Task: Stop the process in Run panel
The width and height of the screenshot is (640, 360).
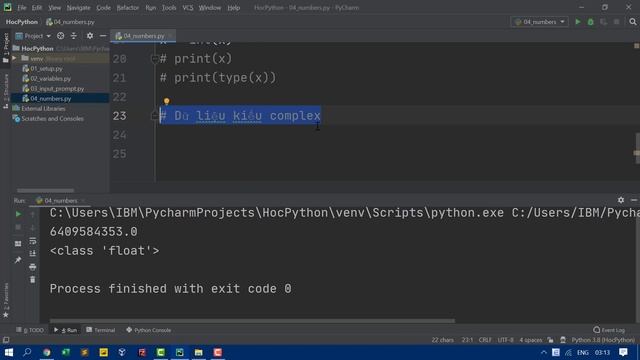Action: [18, 227]
